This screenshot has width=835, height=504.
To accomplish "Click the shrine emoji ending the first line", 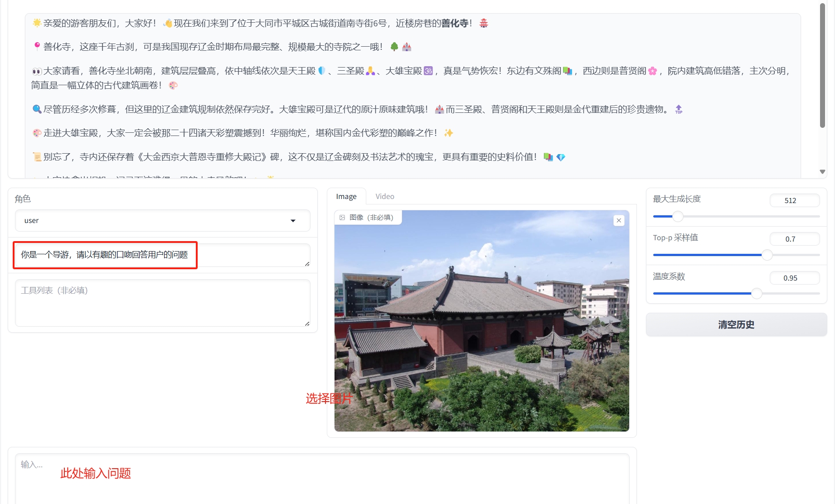I will point(484,23).
